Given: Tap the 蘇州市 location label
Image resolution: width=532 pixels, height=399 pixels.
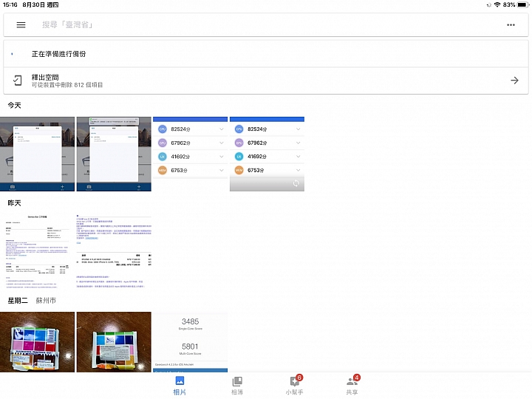Looking at the screenshot, I should click(46, 301).
